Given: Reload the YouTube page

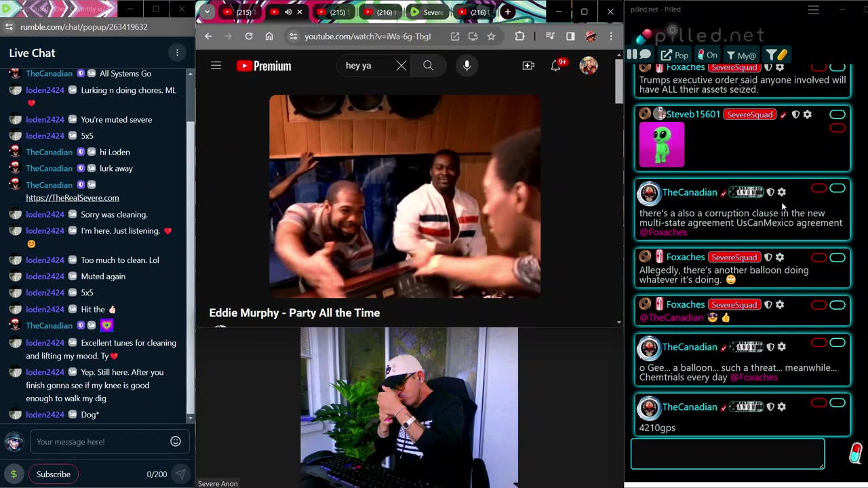Looking at the screenshot, I should click(249, 37).
